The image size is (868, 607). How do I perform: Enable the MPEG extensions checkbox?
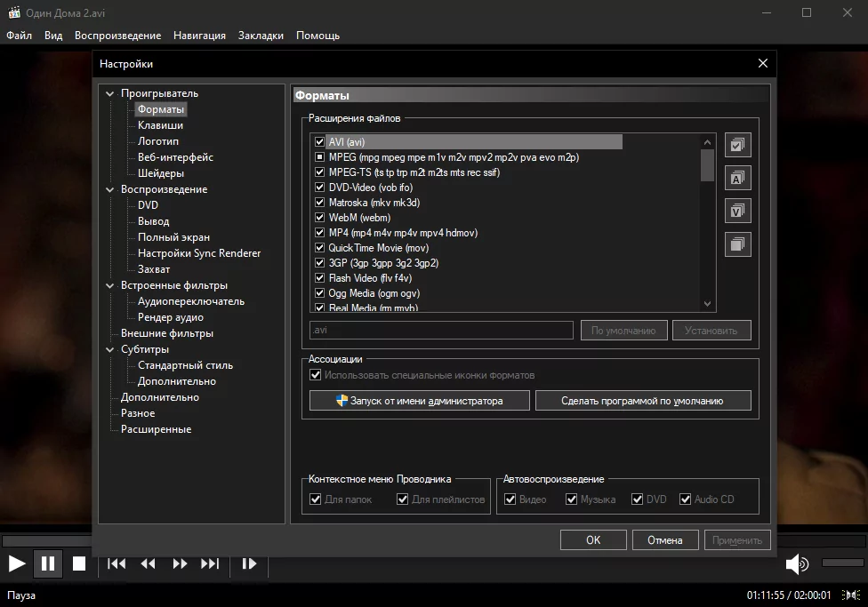(318, 156)
